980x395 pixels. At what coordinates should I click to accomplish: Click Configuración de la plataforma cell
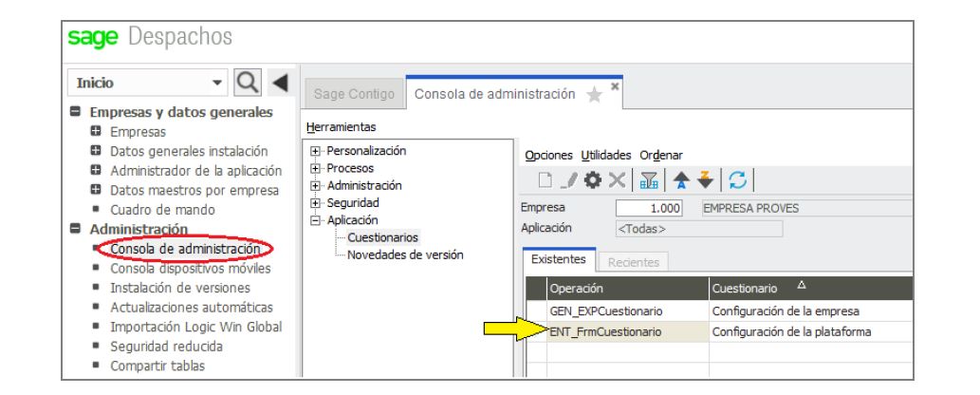810,331
